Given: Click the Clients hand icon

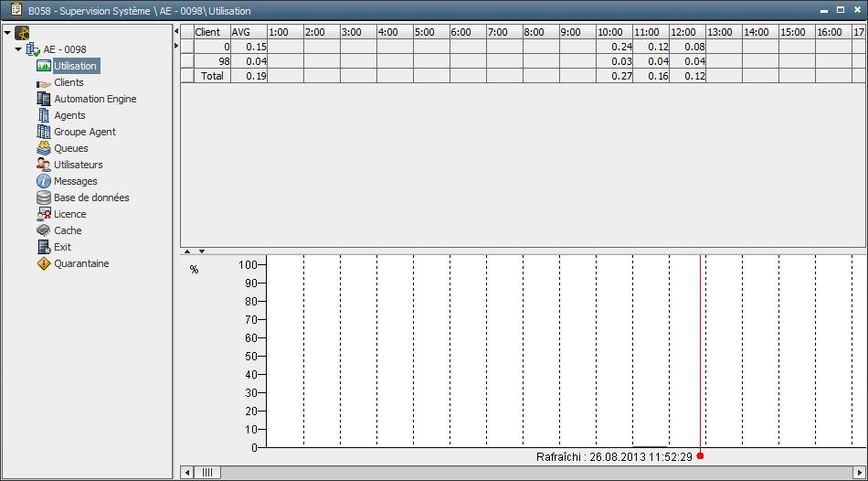Looking at the screenshot, I should click(x=44, y=82).
